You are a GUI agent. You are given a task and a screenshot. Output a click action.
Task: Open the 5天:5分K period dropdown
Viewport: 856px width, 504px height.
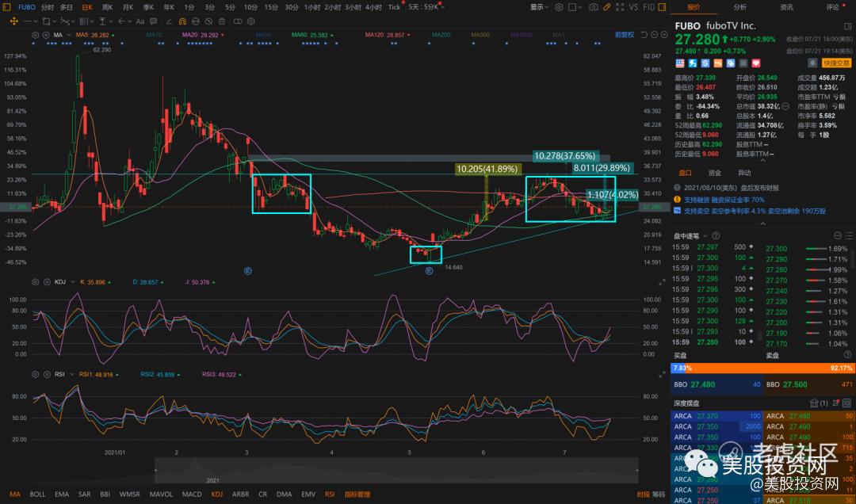pyautogui.click(x=426, y=7)
